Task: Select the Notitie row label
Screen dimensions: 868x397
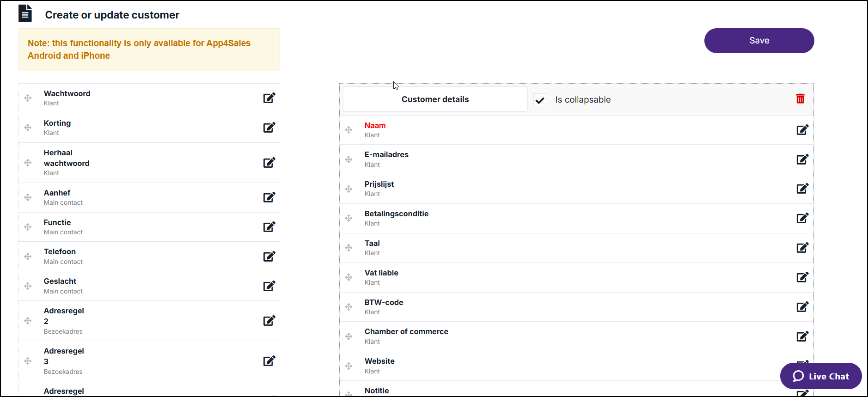Action: pyautogui.click(x=377, y=391)
